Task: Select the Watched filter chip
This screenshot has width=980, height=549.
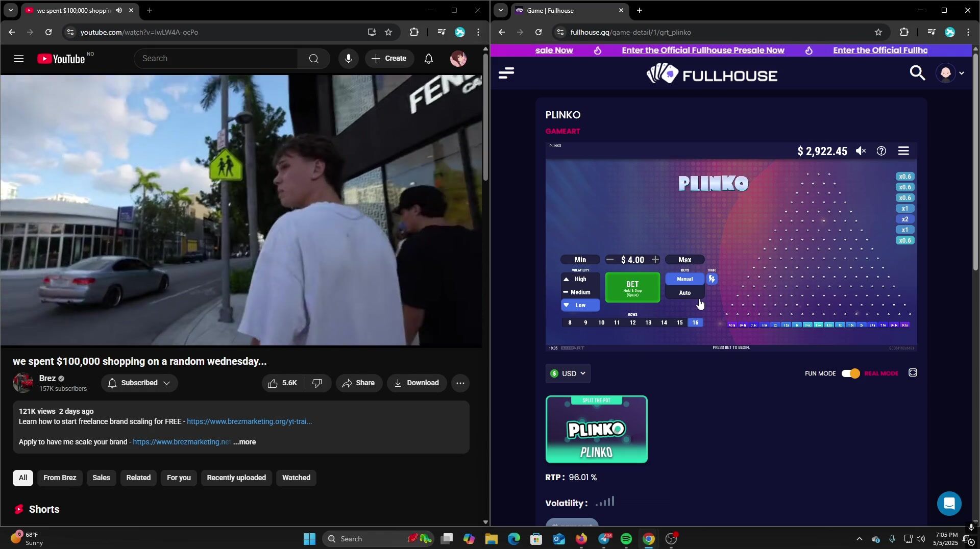Action: (x=296, y=478)
